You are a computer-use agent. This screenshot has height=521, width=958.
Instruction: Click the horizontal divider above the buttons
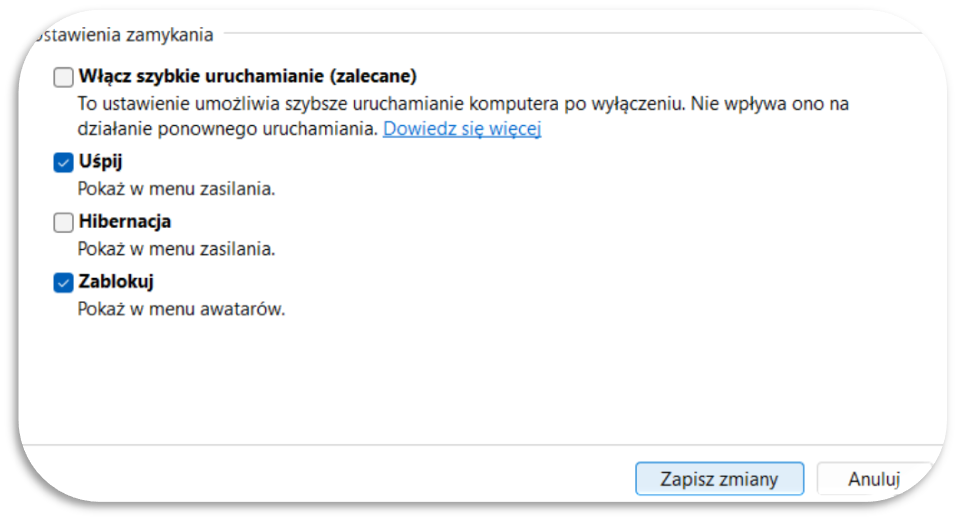click(483, 445)
